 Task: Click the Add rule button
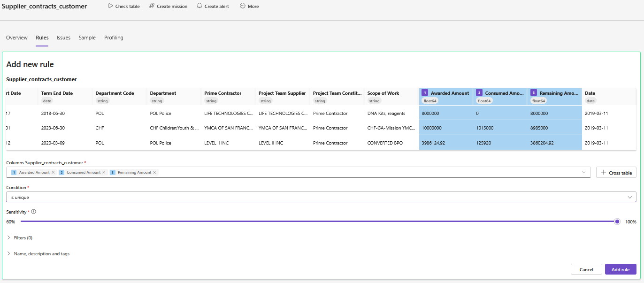620,269
